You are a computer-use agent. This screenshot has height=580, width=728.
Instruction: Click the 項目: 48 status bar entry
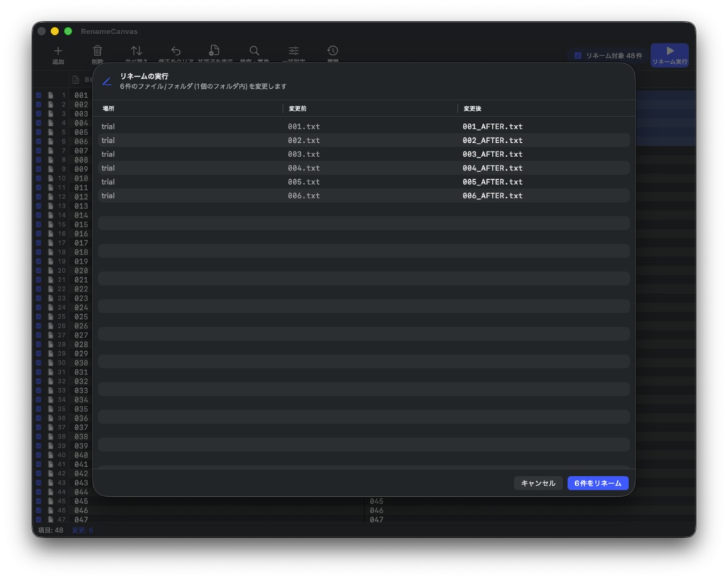click(x=50, y=530)
